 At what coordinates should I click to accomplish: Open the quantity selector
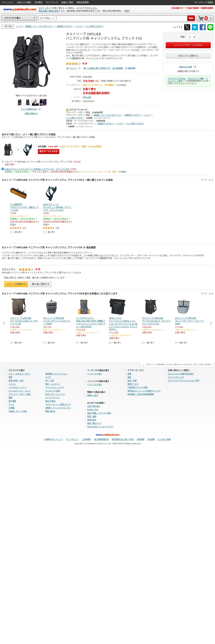191,37
